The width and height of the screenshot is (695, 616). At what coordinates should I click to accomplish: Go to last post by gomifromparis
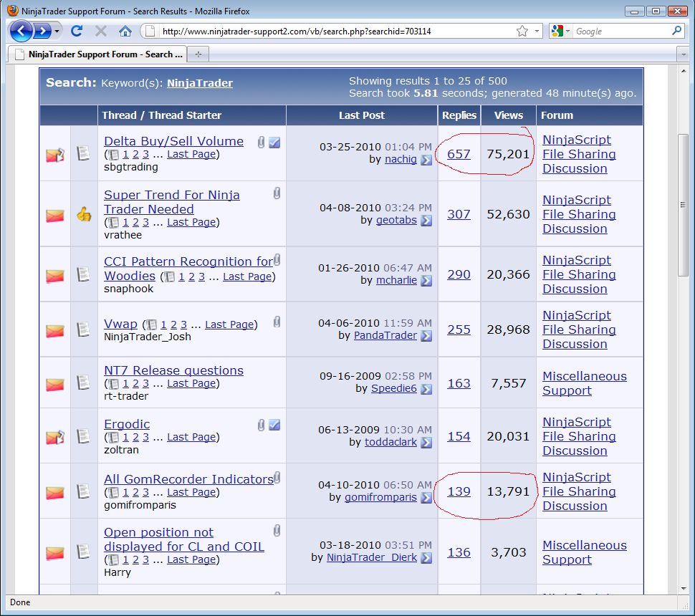(x=426, y=498)
